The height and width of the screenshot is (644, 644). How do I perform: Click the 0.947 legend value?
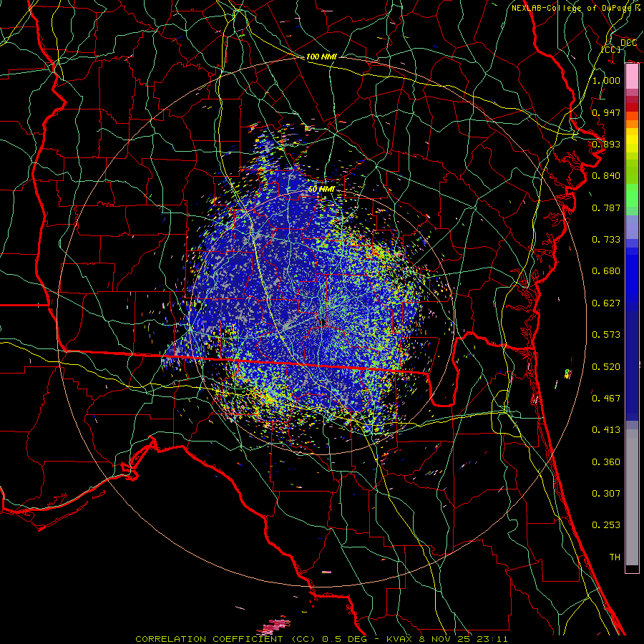pyautogui.click(x=606, y=112)
